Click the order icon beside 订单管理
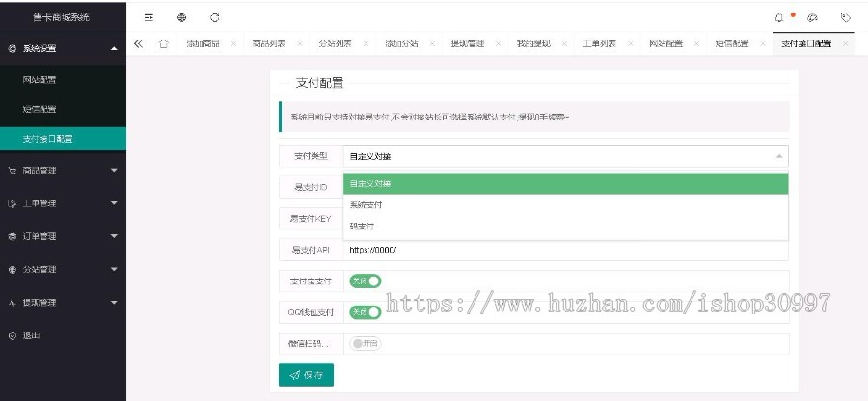 (13, 237)
